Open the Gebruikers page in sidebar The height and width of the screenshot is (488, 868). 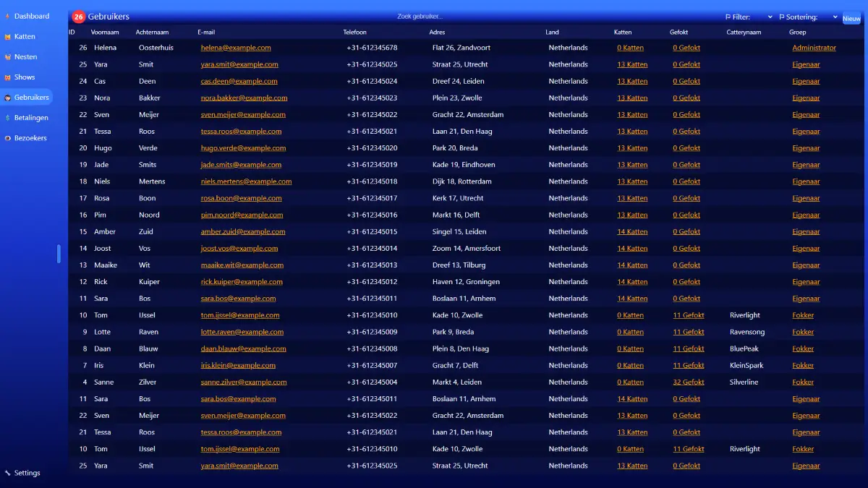click(x=31, y=97)
